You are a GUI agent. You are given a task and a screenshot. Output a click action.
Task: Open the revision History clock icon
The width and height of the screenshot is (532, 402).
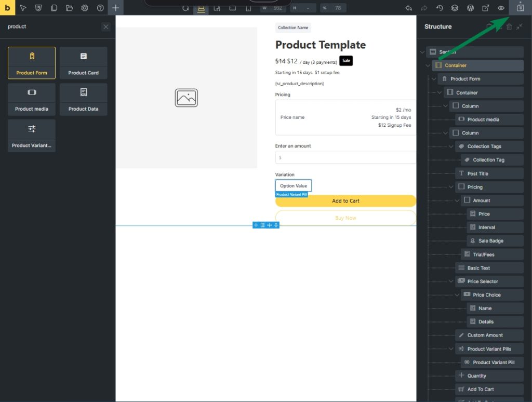439,8
